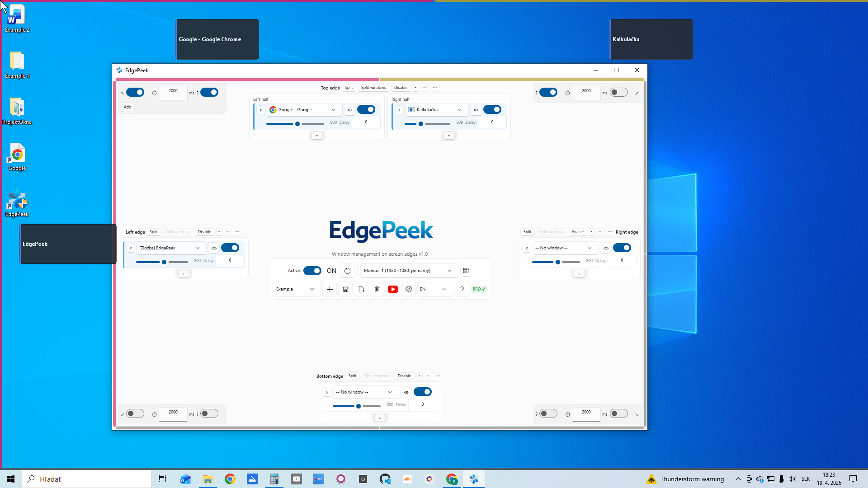Click the x button in Bottom edge panel
This screenshot has width=868, height=488.
click(x=327, y=392)
